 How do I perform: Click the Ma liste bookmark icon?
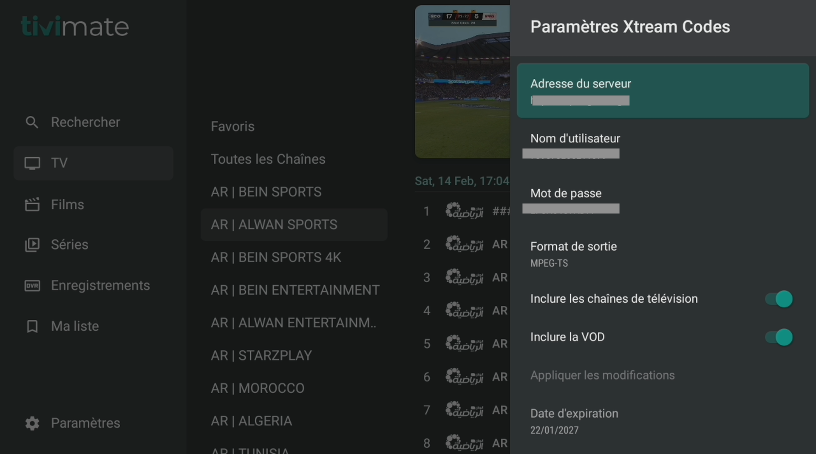pyautogui.click(x=32, y=327)
